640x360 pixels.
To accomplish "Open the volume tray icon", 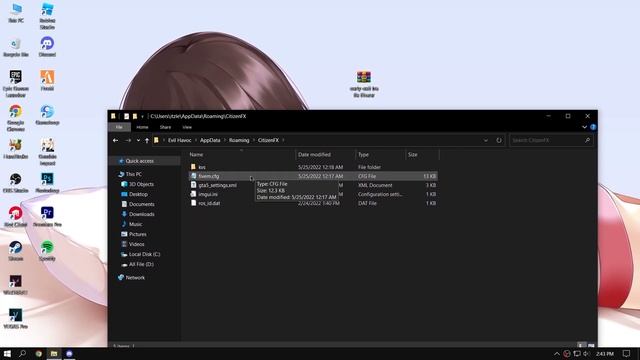I will [x=587, y=353].
